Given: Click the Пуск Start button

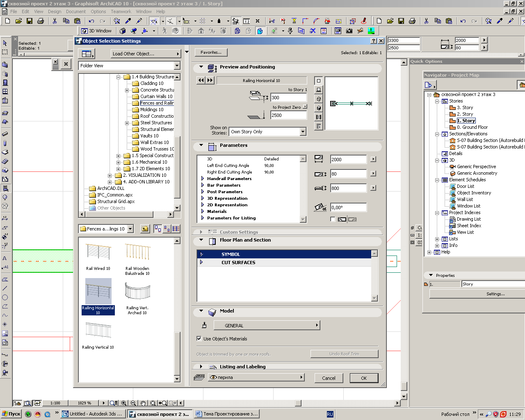Looking at the screenshot, I should point(11,414).
